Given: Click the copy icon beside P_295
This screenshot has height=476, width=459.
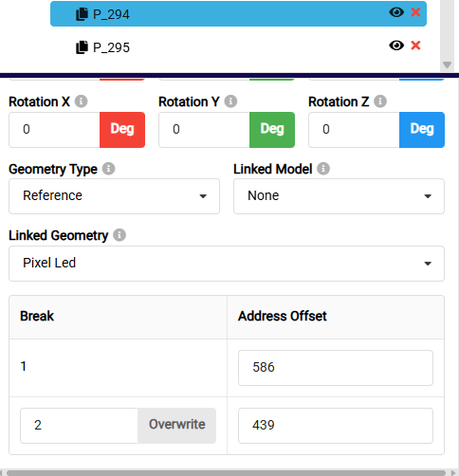Looking at the screenshot, I should pos(82,47).
